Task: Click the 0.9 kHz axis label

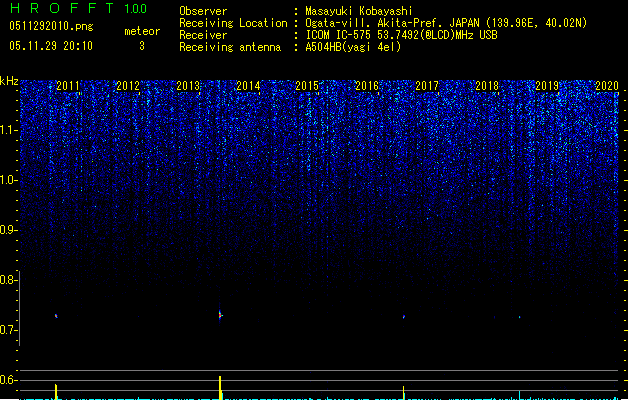Action: (8, 230)
